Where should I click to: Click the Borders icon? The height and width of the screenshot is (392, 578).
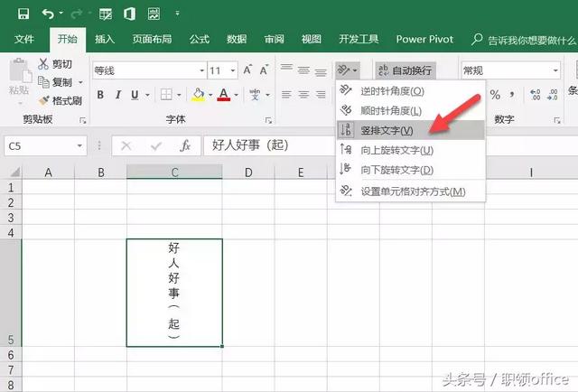[166, 95]
